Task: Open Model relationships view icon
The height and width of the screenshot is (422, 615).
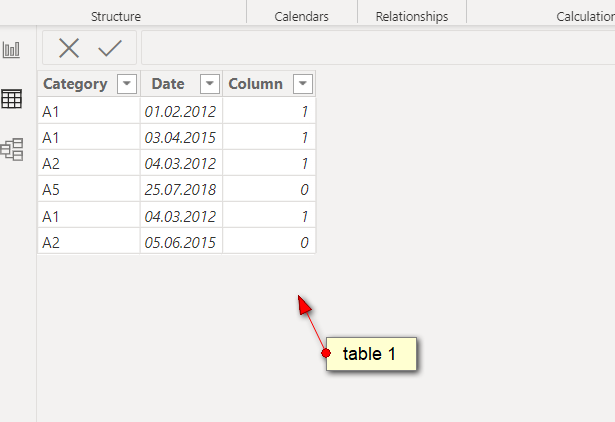Action: [x=12, y=149]
